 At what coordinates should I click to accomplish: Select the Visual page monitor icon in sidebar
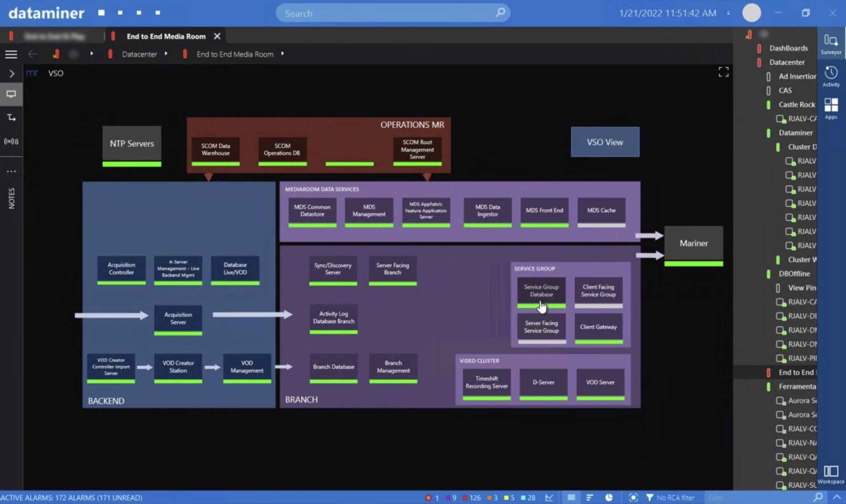(x=11, y=94)
